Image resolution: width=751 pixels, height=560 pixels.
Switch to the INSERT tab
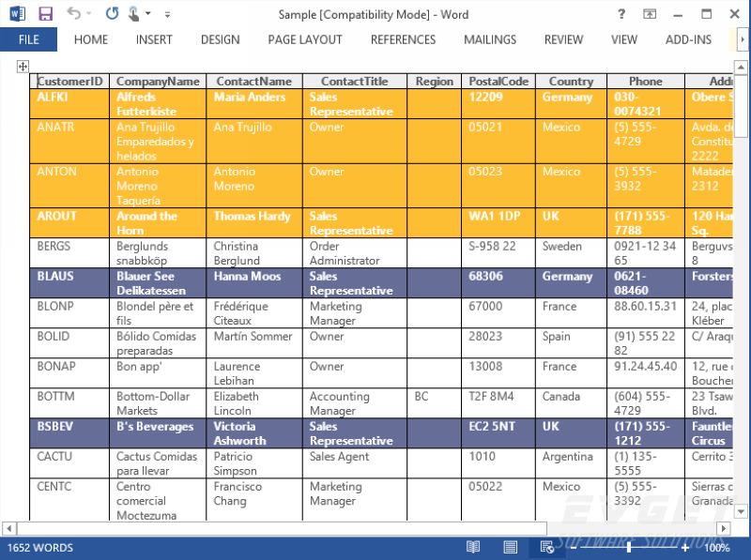(154, 39)
